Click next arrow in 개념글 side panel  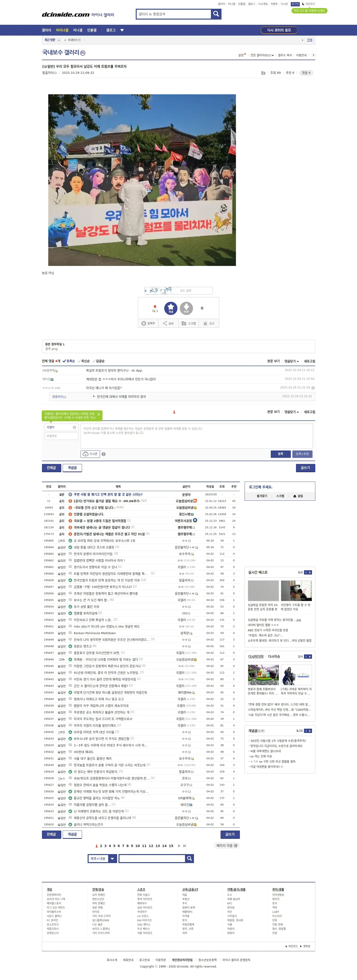(x=310, y=730)
